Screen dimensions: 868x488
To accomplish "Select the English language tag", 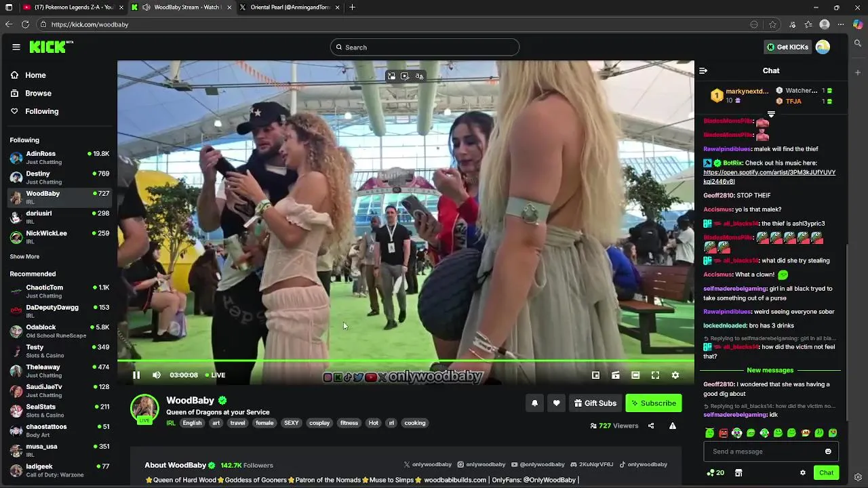I will click(192, 423).
